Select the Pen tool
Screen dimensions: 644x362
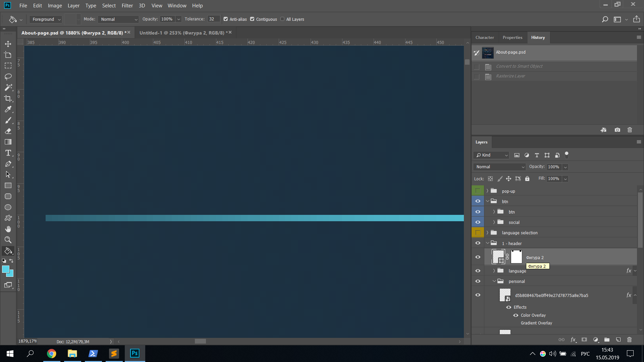[8, 164]
